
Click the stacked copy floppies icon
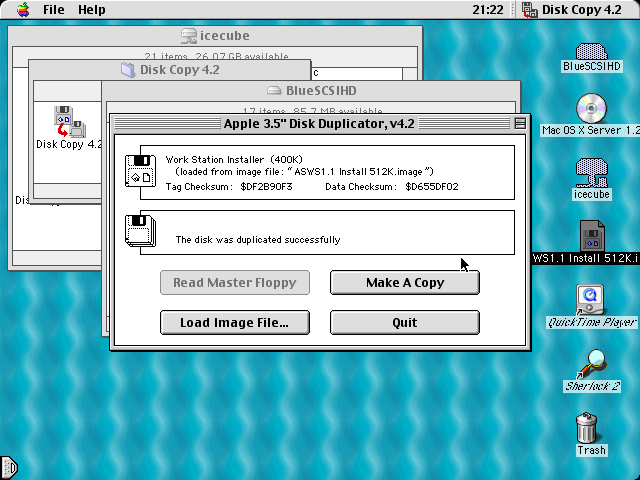tap(140, 231)
